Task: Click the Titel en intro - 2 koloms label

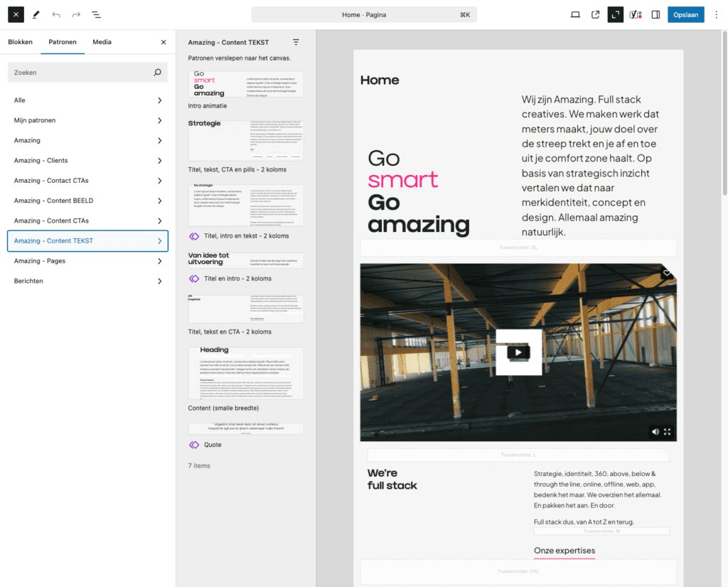Action: tap(237, 279)
